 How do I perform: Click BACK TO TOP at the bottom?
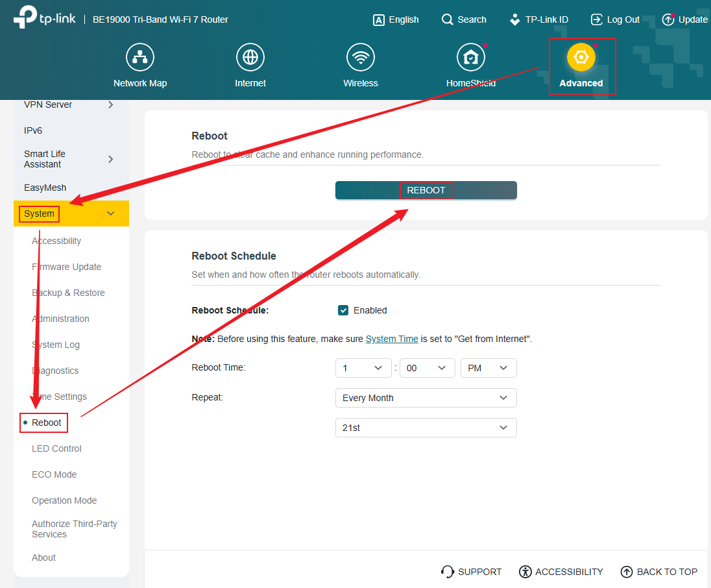pyautogui.click(x=658, y=572)
